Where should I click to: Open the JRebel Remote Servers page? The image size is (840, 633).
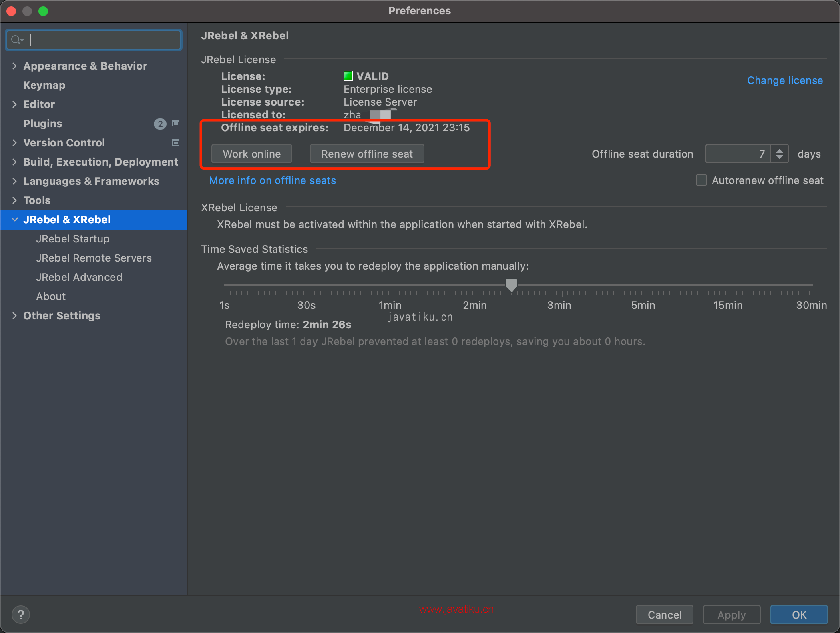94,258
